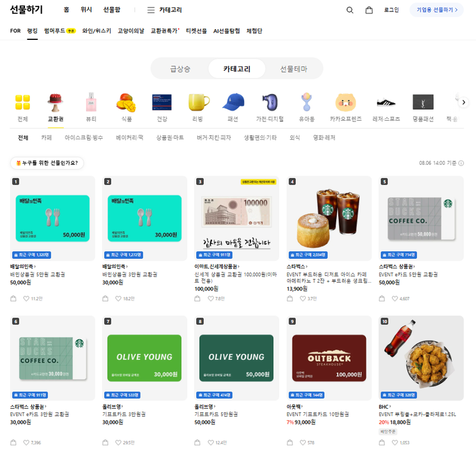Select the 건강 category icon
The width and height of the screenshot is (476, 457).
click(162, 102)
